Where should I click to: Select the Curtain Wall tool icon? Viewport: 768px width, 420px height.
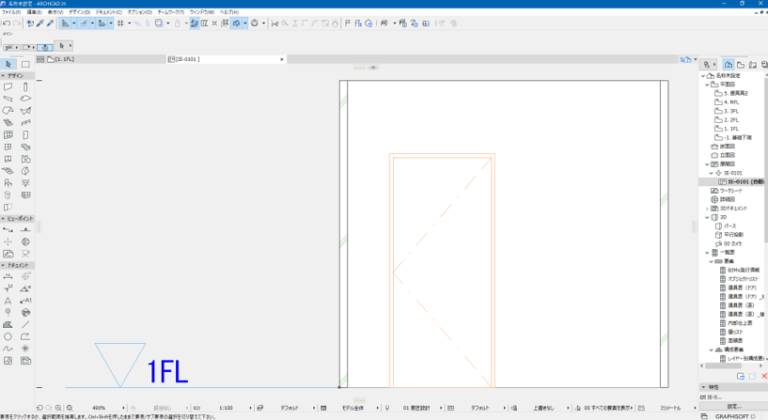8,135
